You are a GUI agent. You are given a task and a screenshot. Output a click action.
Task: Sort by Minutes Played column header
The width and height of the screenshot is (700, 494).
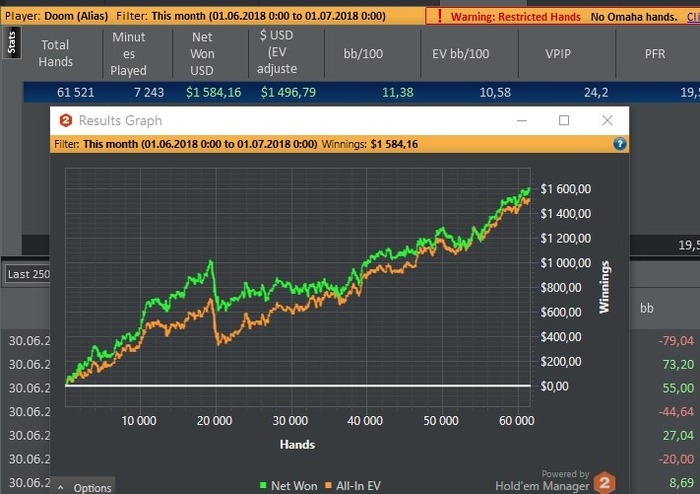[129, 53]
